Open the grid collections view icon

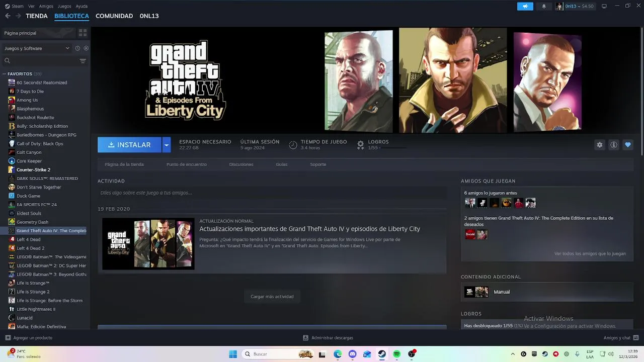(83, 33)
